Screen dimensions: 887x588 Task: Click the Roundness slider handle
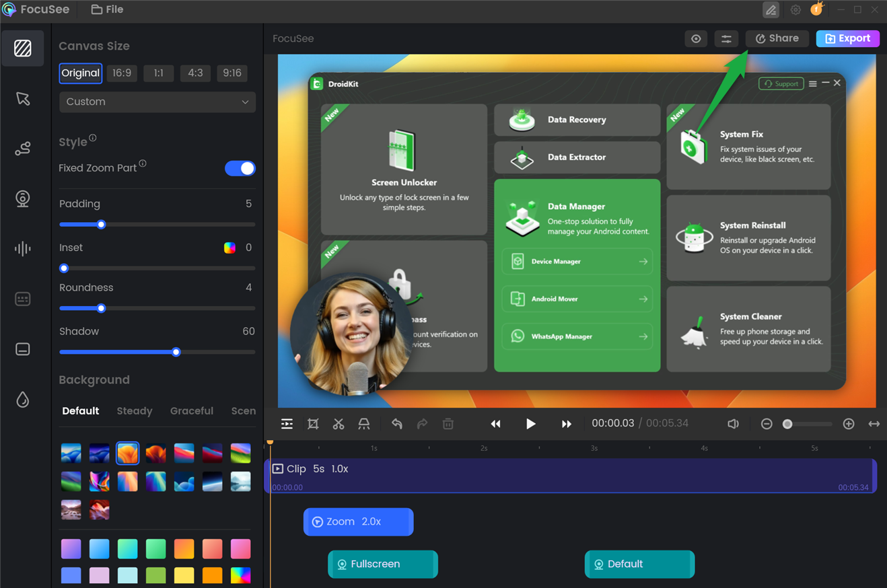click(101, 308)
